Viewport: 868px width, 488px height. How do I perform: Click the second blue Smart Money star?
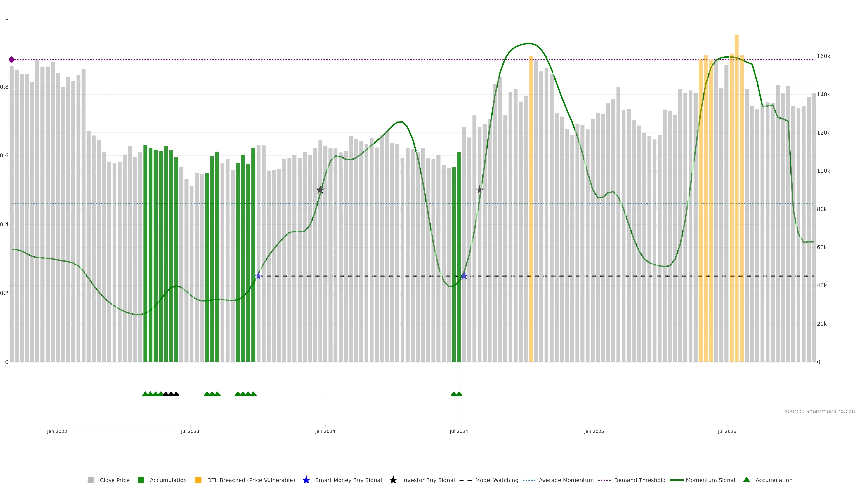pos(464,276)
